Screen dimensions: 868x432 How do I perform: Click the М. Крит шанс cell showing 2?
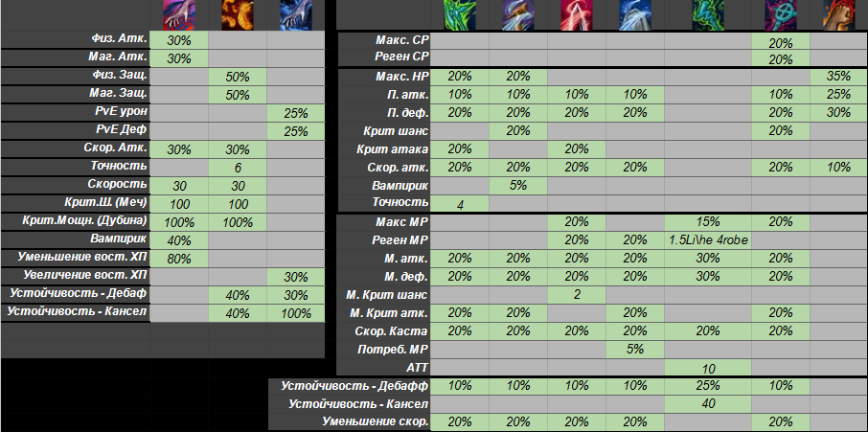point(577,294)
